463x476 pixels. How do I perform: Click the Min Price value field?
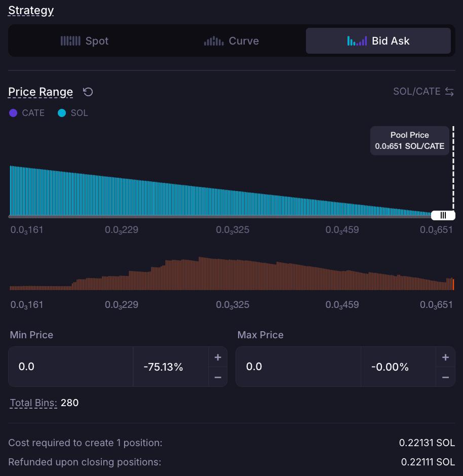click(71, 367)
